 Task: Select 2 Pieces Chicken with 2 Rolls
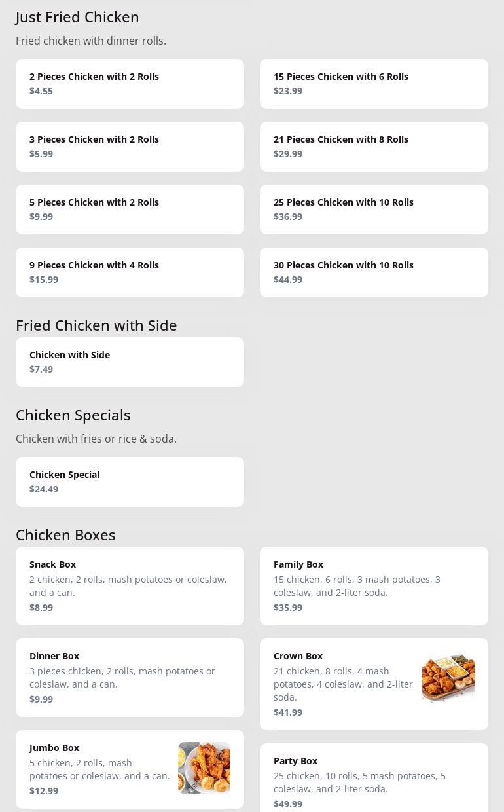coord(130,84)
